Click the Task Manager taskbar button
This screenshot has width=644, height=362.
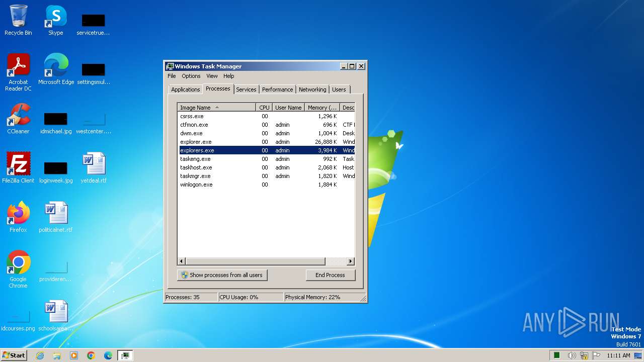pos(125,355)
